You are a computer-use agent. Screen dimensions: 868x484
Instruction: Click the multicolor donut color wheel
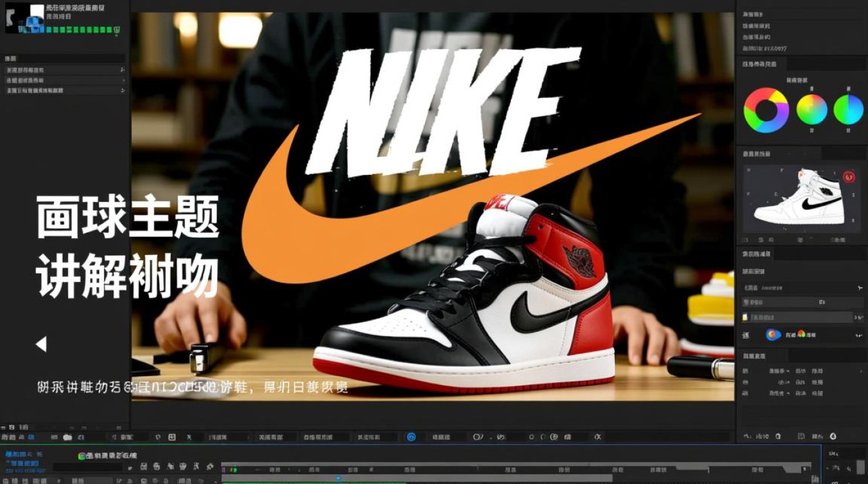click(x=767, y=110)
